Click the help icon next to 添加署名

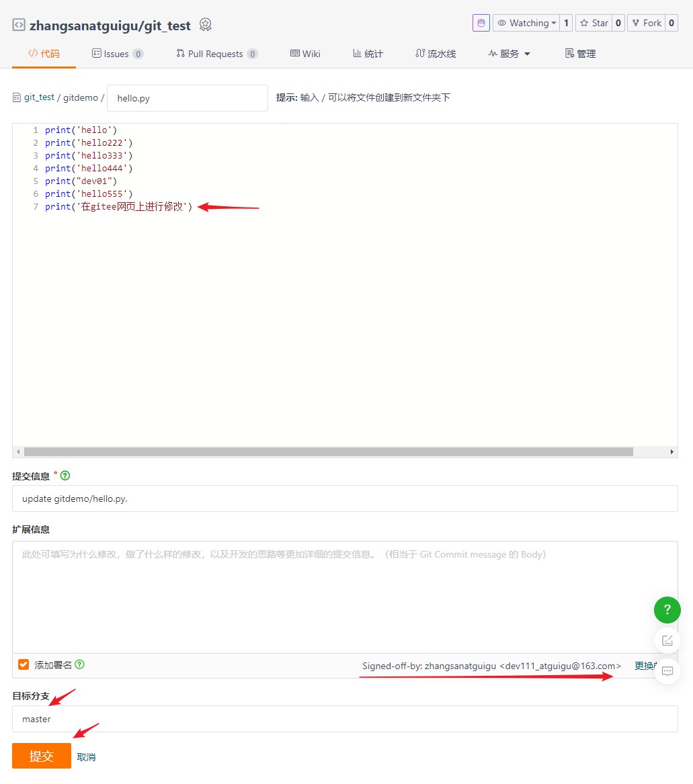pos(79,664)
